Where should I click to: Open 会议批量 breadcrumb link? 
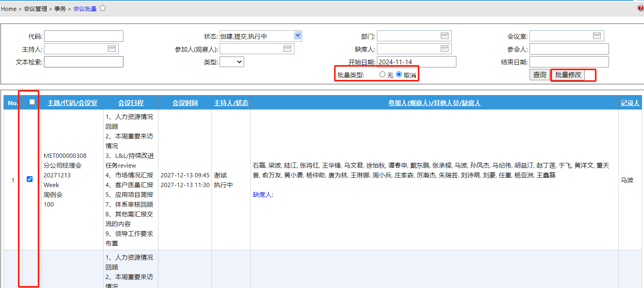pyautogui.click(x=85, y=9)
